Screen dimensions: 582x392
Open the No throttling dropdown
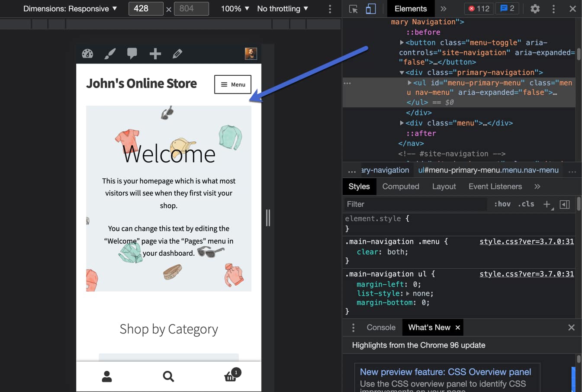click(x=282, y=8)
